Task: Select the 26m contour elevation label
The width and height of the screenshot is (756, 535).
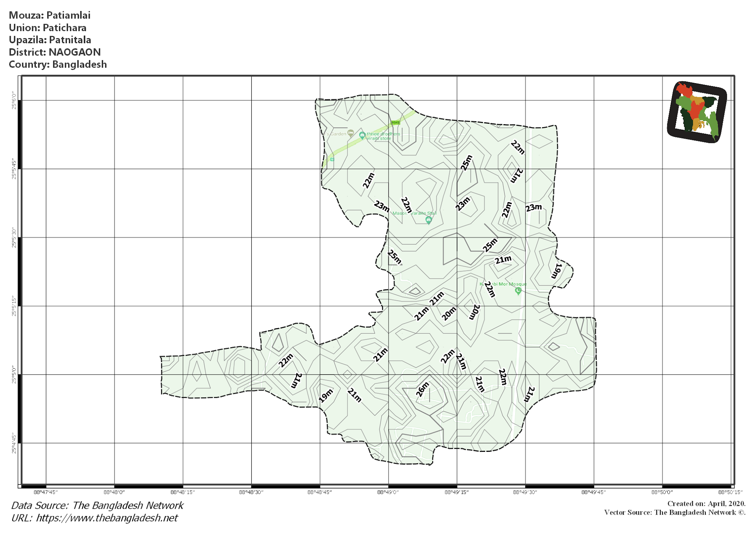Action: [x=423, y=389]
